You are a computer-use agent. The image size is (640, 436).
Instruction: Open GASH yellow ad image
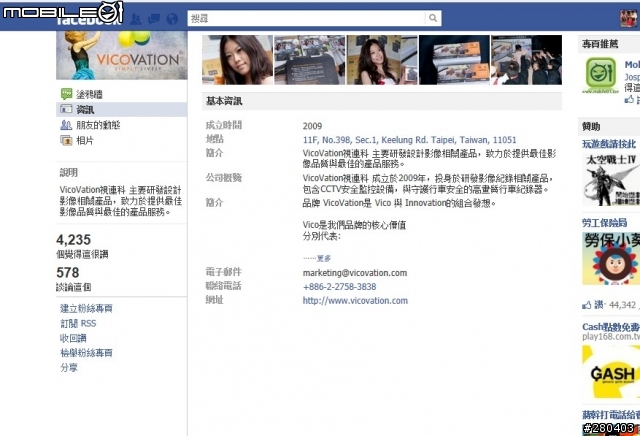point(611,371)
